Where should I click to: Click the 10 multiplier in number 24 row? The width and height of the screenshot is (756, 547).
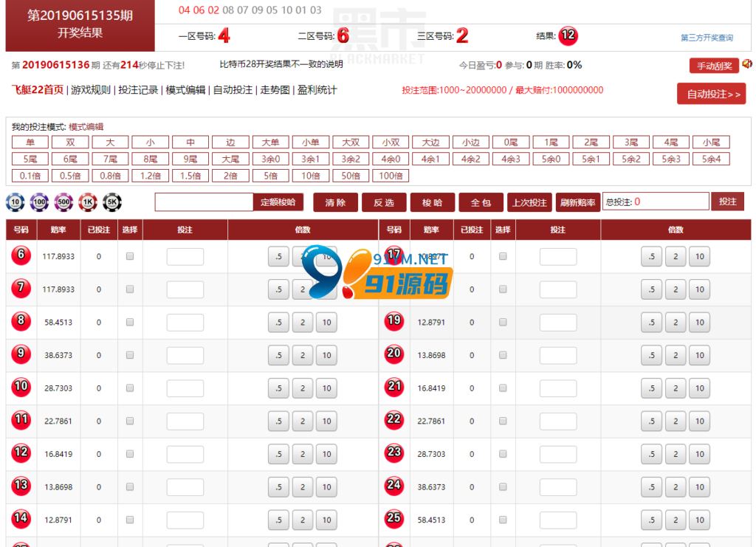click(700, 487)
